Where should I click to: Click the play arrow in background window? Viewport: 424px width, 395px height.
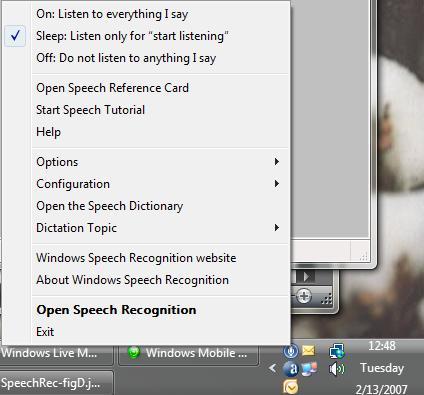tap(306, 276)
